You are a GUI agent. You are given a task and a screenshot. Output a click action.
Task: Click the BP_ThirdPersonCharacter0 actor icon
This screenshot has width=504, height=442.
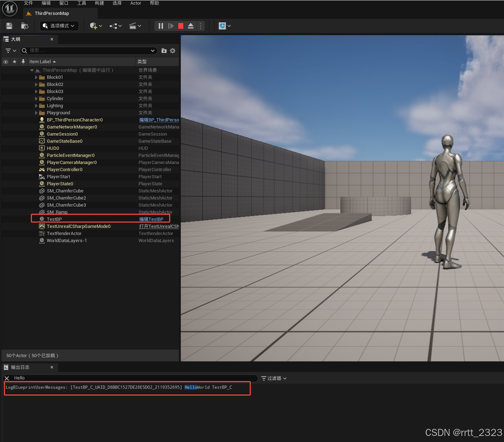[42, 120]
